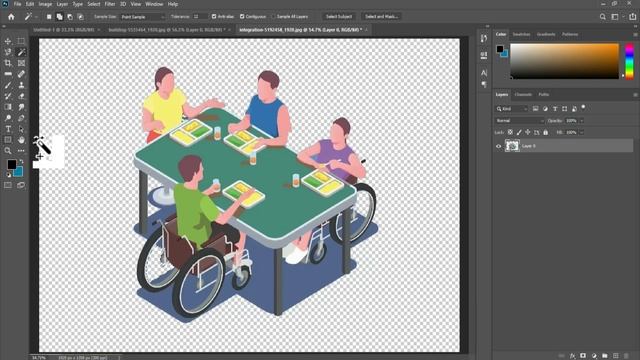
Task: Click the Select Subject button
Action: coord(339,16)
